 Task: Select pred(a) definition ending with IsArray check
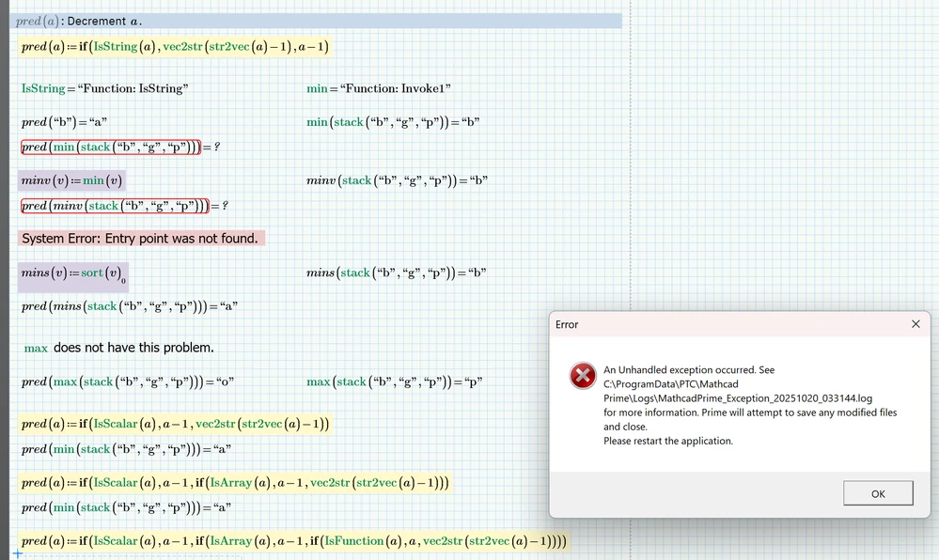[235, 483]
